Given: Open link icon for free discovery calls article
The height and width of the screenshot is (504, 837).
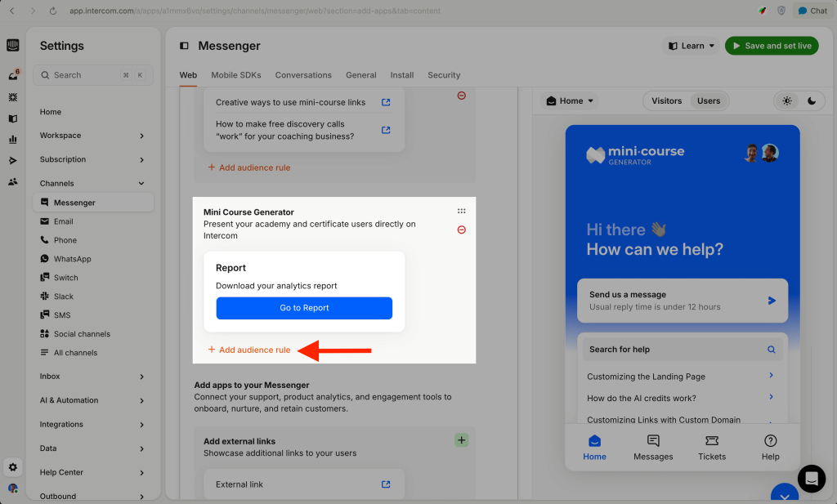Looking at the screenshot, I should [x=386, y=130].
